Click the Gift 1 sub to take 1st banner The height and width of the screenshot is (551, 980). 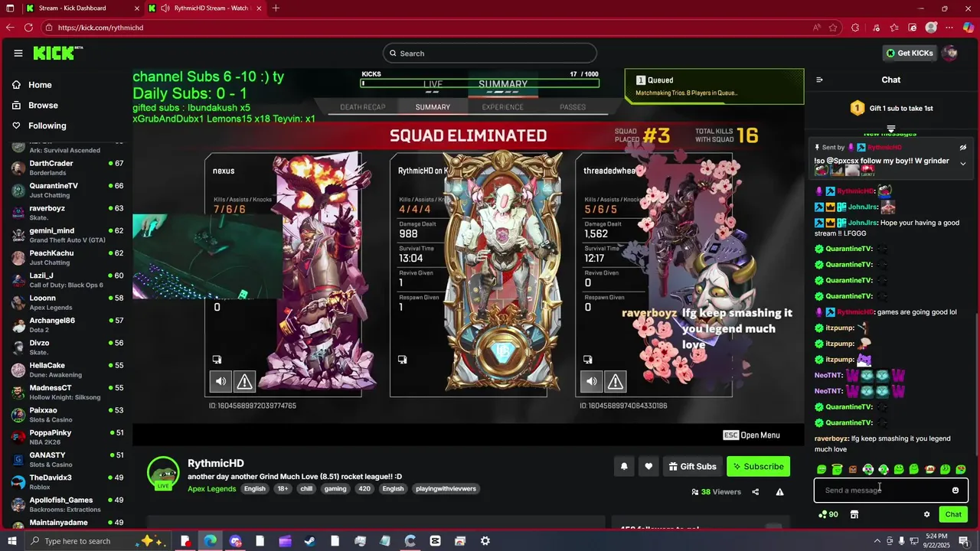click(891, 109)
